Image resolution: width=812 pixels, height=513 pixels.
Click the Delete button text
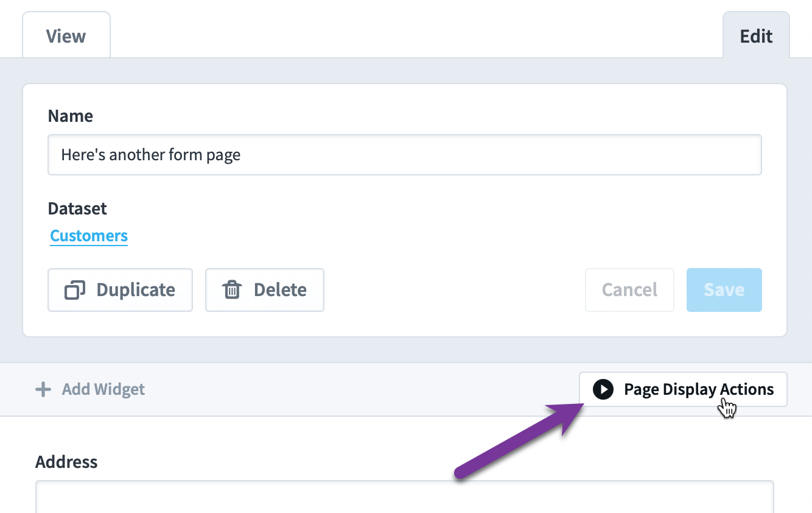pos(280,290)
